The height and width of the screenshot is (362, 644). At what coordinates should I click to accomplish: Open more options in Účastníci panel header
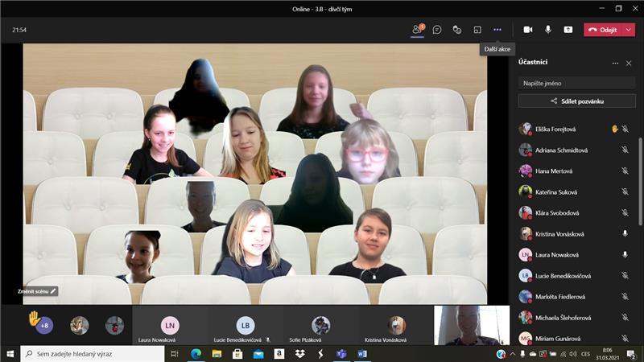pos(615,63)
